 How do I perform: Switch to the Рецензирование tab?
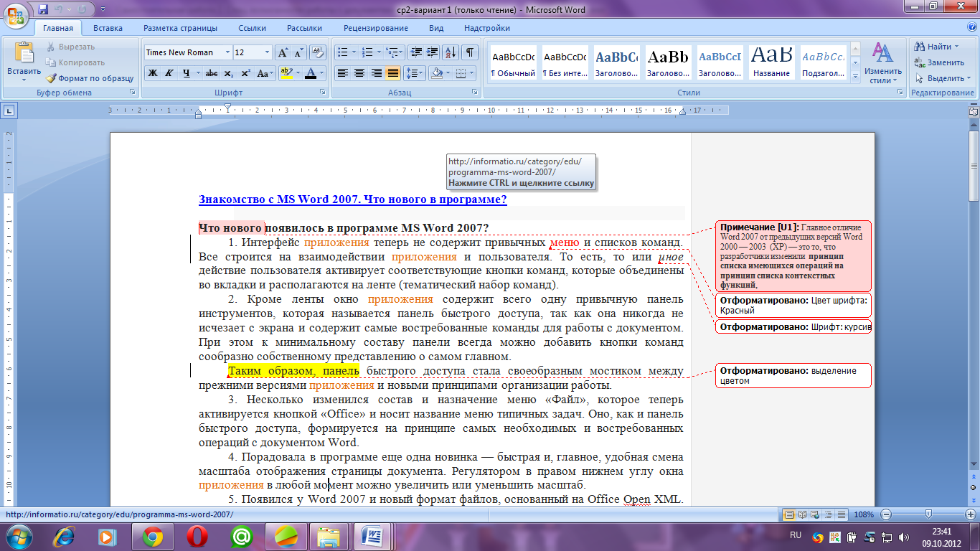(x=376, y=28)
